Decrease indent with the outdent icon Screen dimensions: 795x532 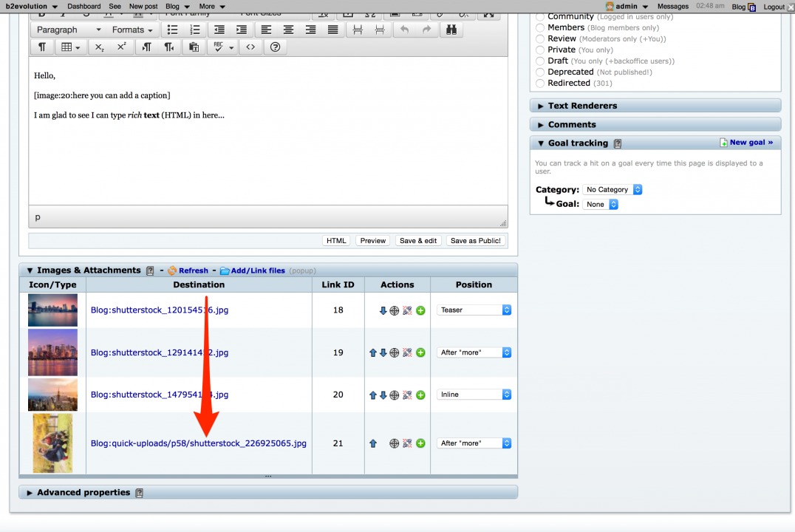[x=219, y=30]
